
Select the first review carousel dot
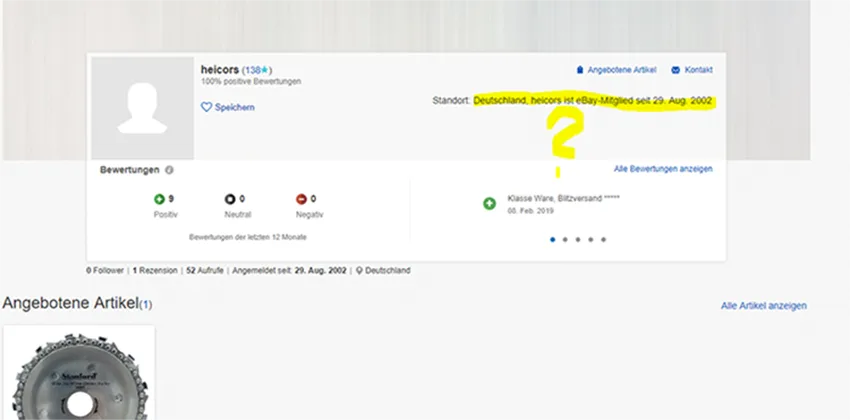pos(552,240)
